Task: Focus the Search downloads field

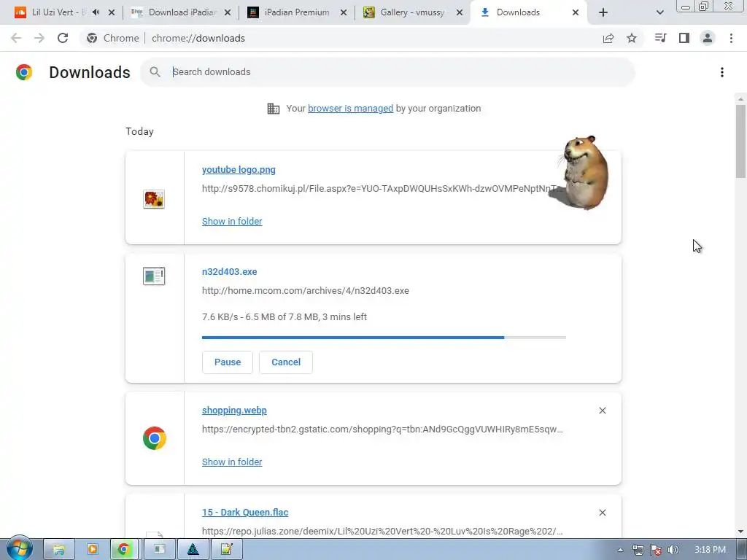Action: 387,72
